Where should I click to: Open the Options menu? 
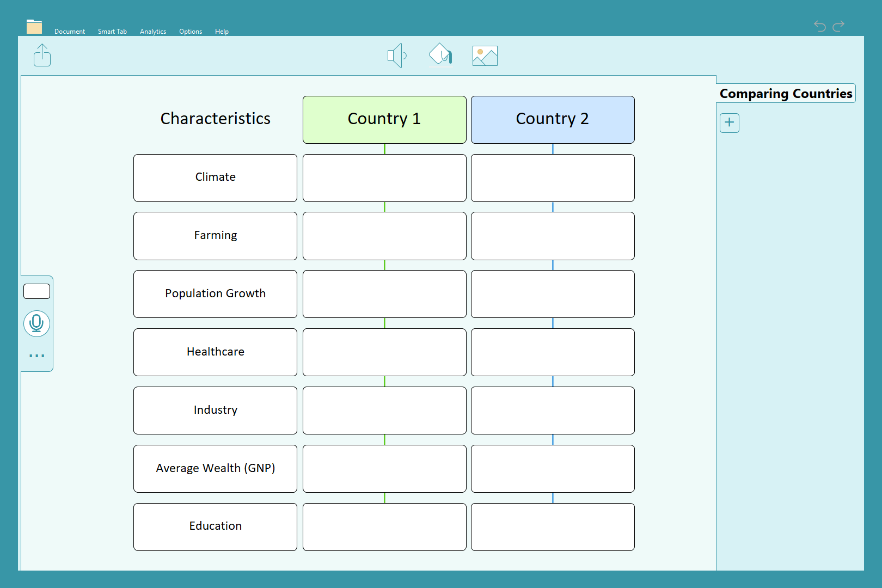point(191,32)
